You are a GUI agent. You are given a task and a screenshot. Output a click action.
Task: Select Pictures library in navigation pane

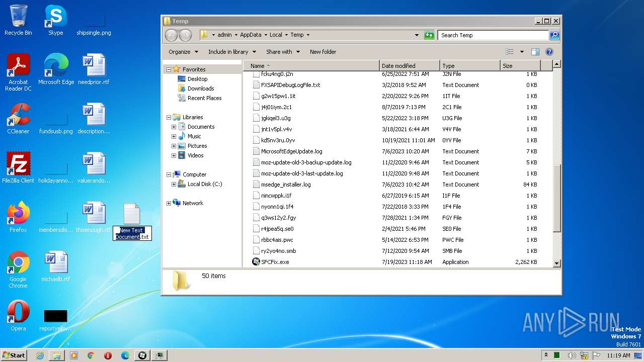tap(197, 146)
